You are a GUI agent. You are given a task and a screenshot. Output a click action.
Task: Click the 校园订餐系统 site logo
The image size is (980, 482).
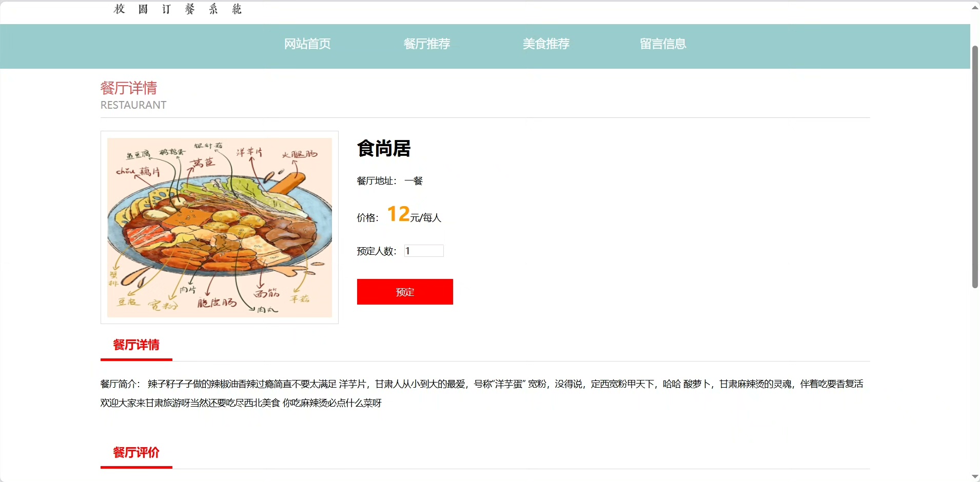[178, 9]
